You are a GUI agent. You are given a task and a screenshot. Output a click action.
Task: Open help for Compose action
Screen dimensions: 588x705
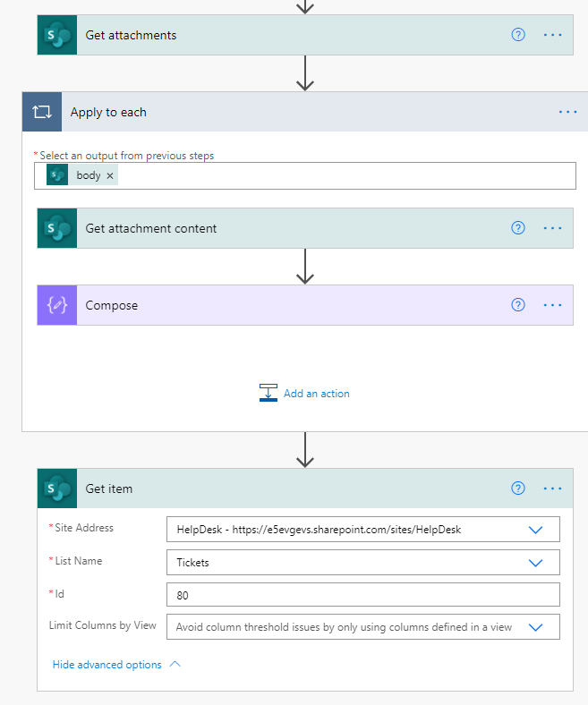coord(517,305)
